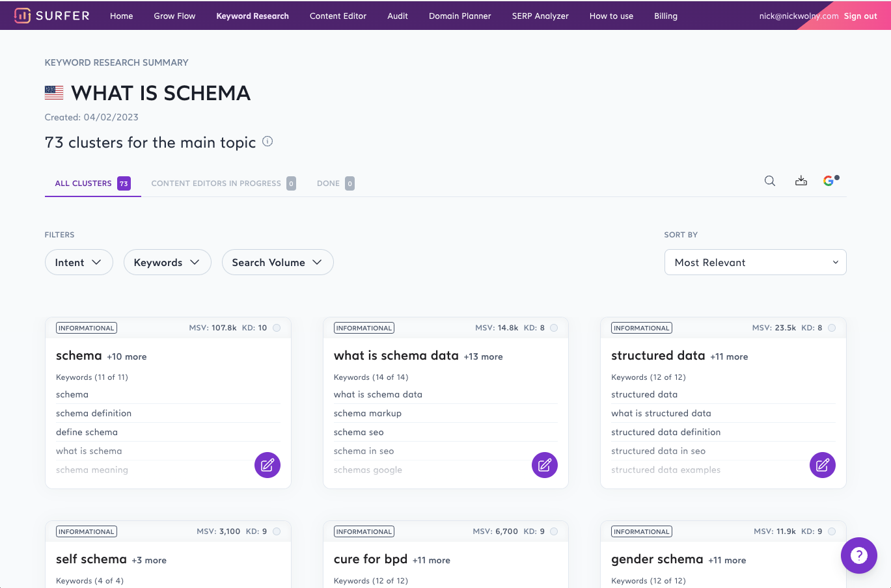This screenshot has width=891, height=588.
Task: Switch to Content Editors In Progress tab
Action: pyautogui.click(x=223, y=183)
